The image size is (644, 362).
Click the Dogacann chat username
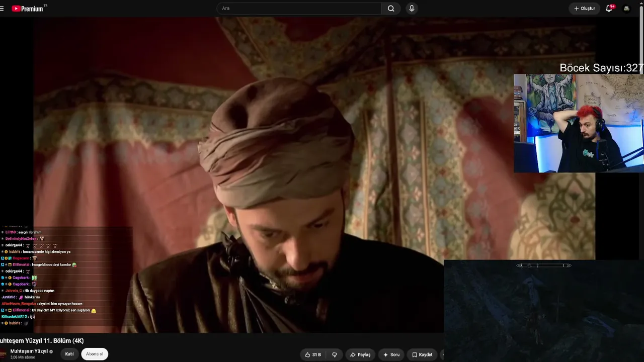[21, 258]
